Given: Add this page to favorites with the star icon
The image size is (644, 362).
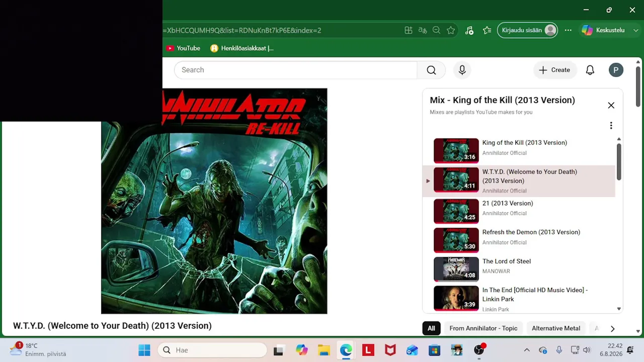Looking at the screenshot, I should pos(451,30).
